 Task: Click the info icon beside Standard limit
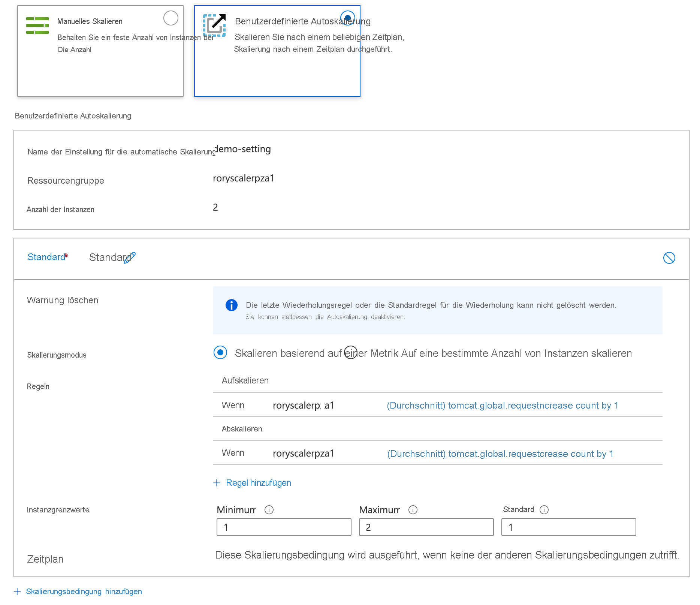[544, 510]
